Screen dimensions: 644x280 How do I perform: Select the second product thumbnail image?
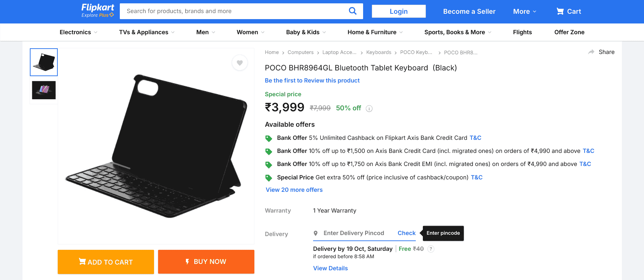click(44, 90)
